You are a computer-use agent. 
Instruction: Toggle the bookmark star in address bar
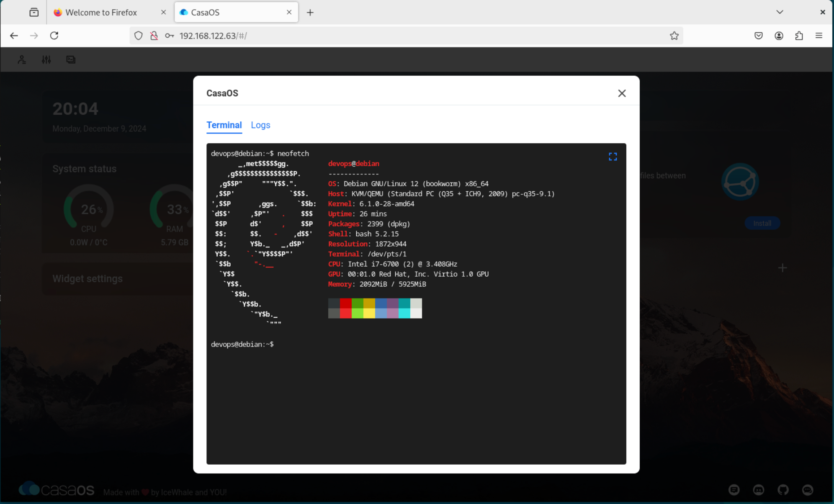pyautogui.click(x=674, y=36)
